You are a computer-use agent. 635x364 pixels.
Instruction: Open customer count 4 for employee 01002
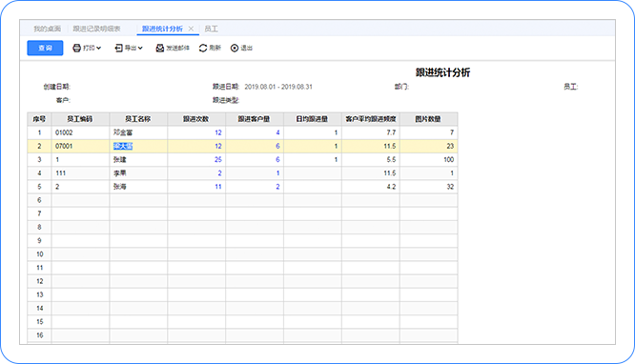[277, 132]
